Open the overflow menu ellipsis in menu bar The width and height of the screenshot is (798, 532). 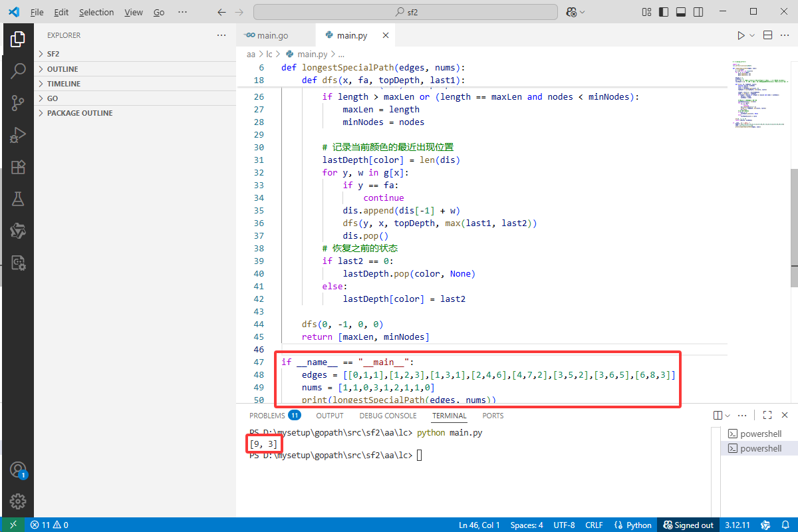click(183, 12)
